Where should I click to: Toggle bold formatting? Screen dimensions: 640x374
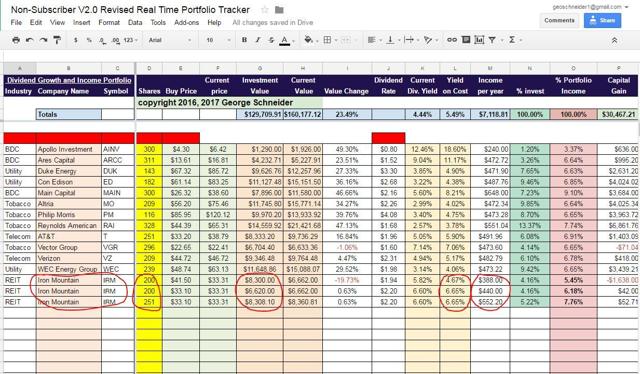click(x=244, y=40)
